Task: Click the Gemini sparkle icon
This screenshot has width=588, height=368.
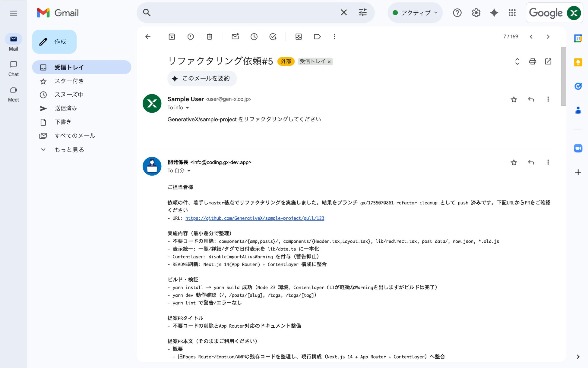Action: click(494, 13)
